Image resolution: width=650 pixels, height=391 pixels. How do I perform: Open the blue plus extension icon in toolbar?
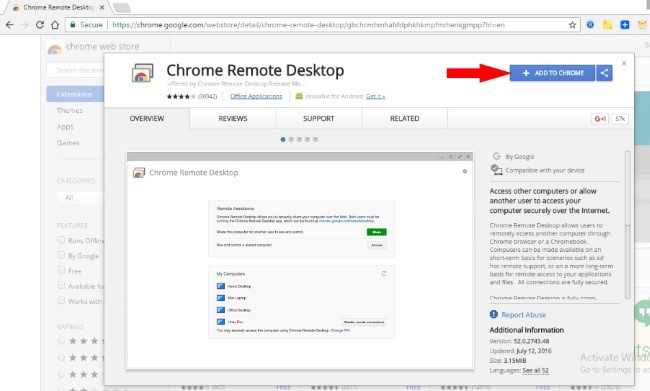pyautogui.click(x=625, y=25)
